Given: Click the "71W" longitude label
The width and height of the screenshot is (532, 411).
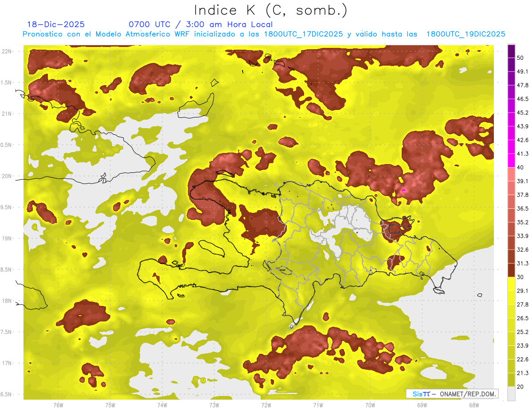Looking at the screenshot, I should coord(318,406).
